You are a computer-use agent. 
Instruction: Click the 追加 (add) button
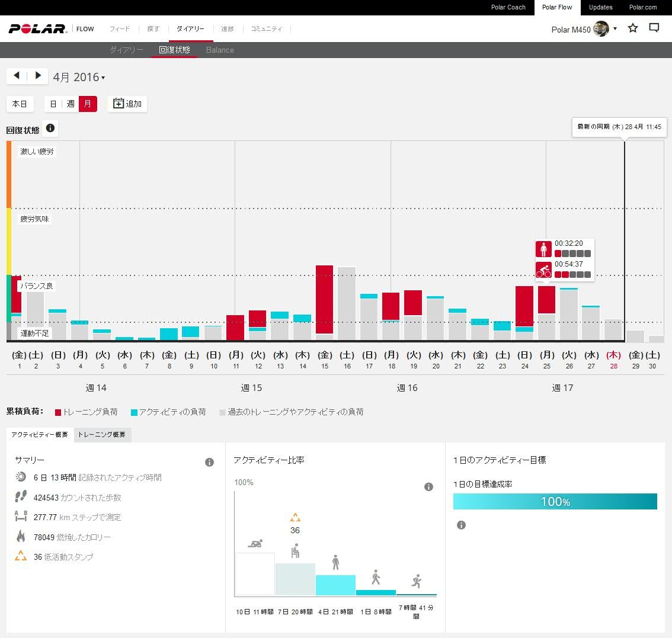[x=127, y=104]
